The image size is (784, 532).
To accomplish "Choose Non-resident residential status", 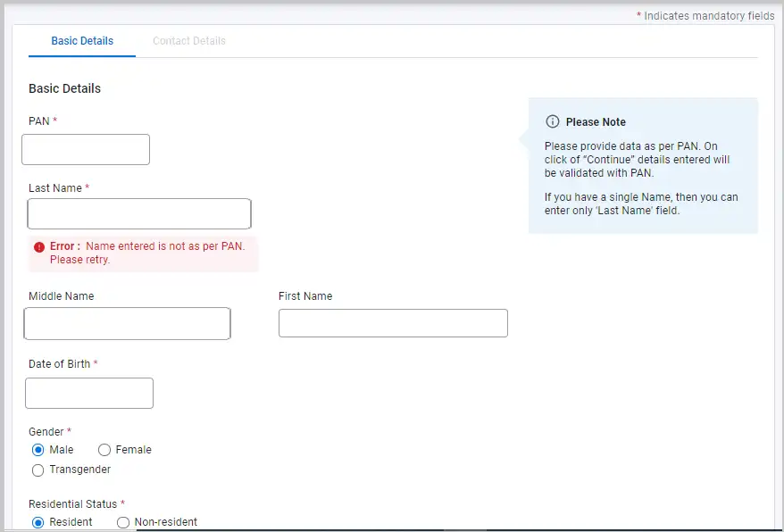I will [x=122, y=522].
